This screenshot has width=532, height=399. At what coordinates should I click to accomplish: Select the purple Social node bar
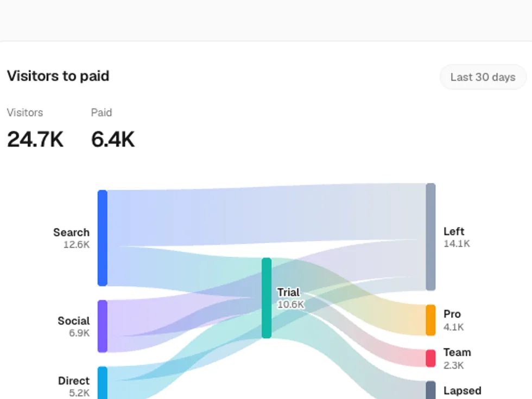[103, 326]
